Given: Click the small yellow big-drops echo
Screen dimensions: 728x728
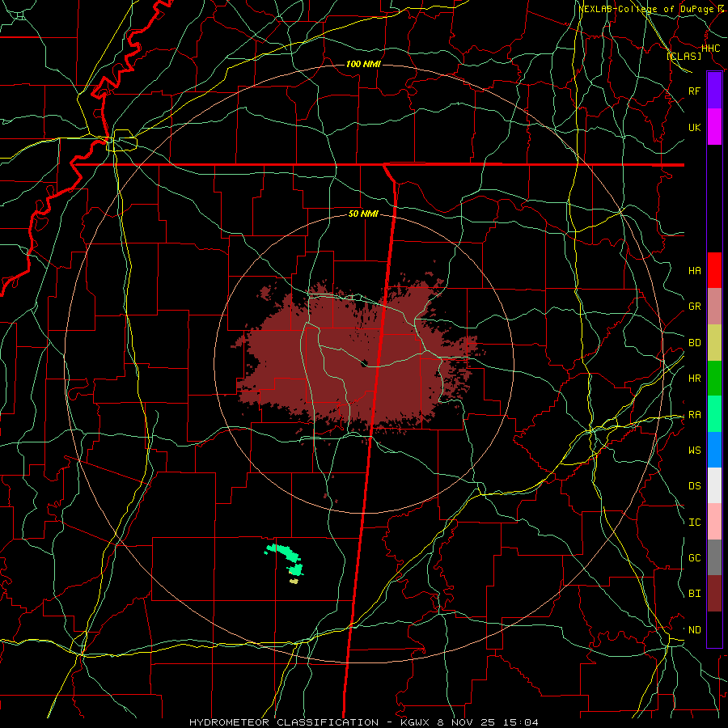Looking at the screenshot, I should [294, 581].
